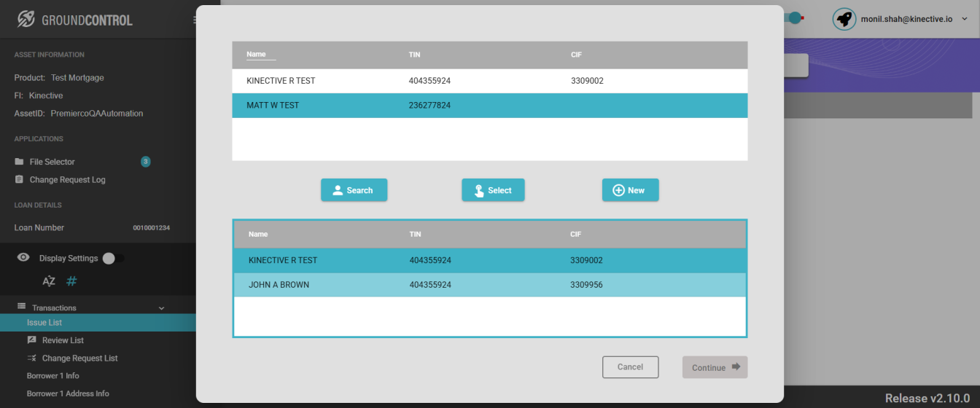Click the Display Settings eye icon
Viewport: 980px width, 408px height.
click(24, 258)
